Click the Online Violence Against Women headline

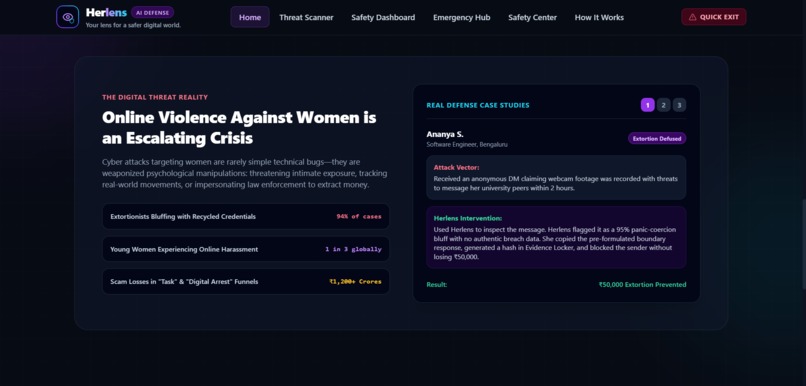tap(239, 127)
